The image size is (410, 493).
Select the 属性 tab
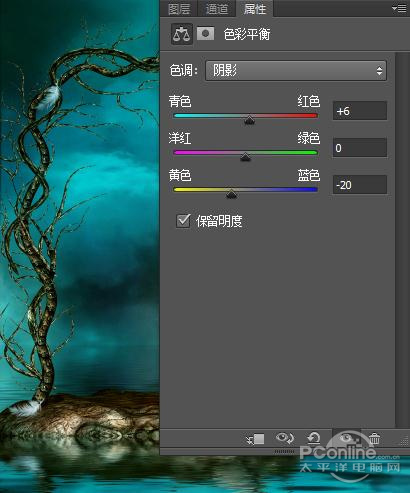pos(255,9)
